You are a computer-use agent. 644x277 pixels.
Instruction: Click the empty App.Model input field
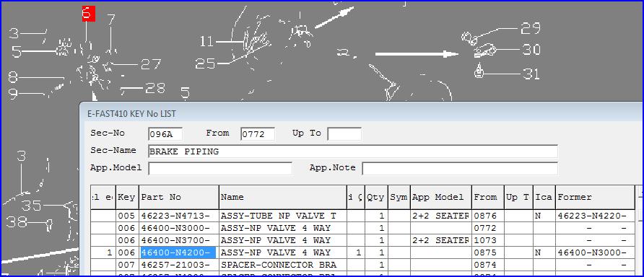[220, 169]
